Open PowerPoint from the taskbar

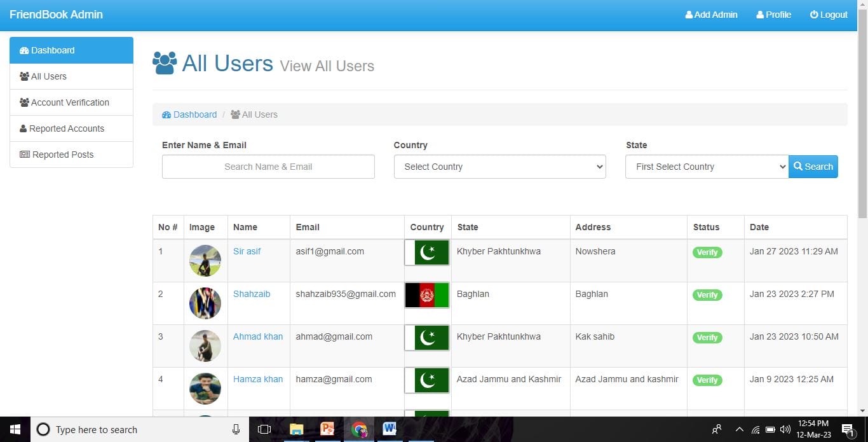pyautogui.click(x=327, y=429)
